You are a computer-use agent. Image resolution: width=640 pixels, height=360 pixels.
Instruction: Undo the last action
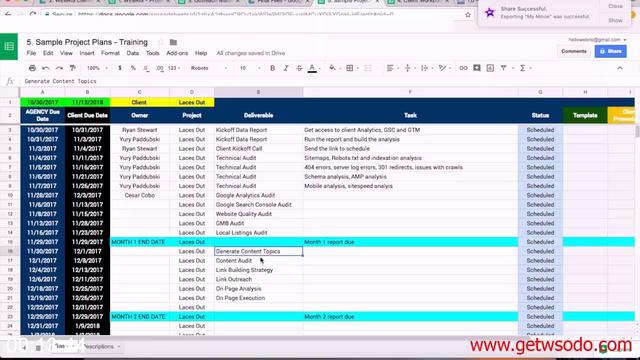46,68
